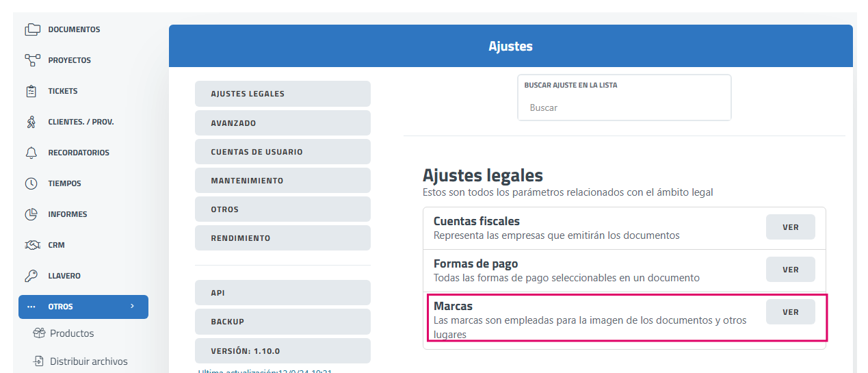The height and width of the screenshot is (373, 868).
Task: Click the Backup button
Action: pyautogui.click(x=282, y=322)
